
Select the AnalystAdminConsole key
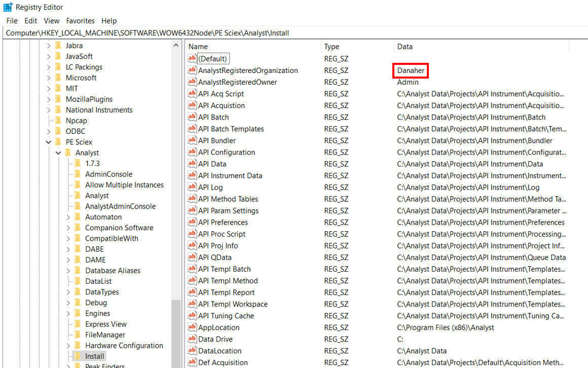tap(120, 206)
